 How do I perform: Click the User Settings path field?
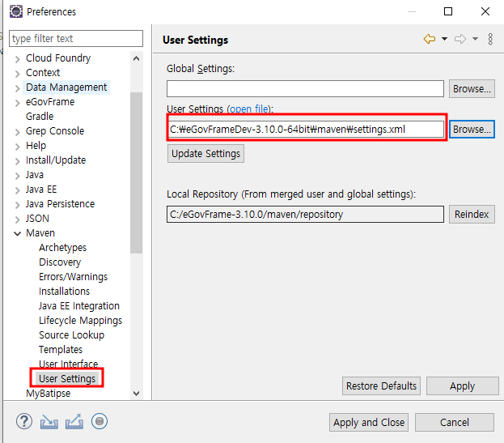[307, 129]
